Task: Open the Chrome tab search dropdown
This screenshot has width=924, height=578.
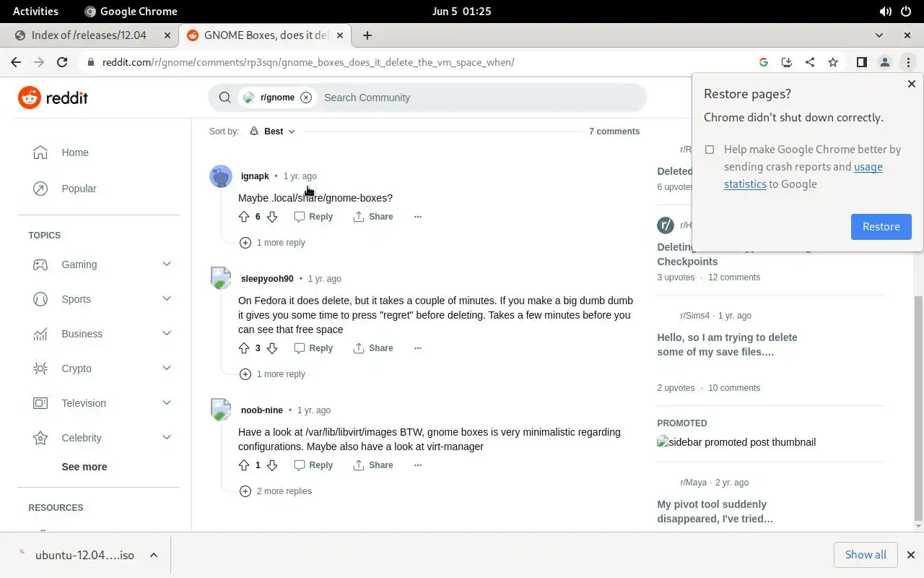Action: click(x=879, y=35)
